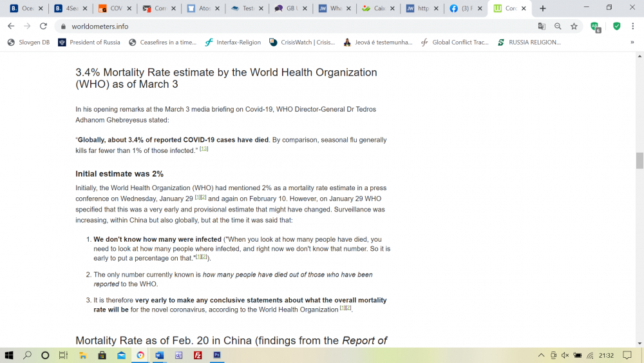Viewport: 644px width, 363px height.
Task: Click the page vertical scrollbar thumb
Action: tap(639, 160)
